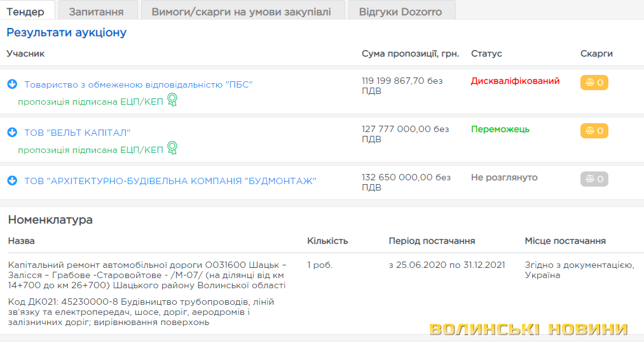Click the Переможець status label

pyautogui.click(x=500, y=130)
